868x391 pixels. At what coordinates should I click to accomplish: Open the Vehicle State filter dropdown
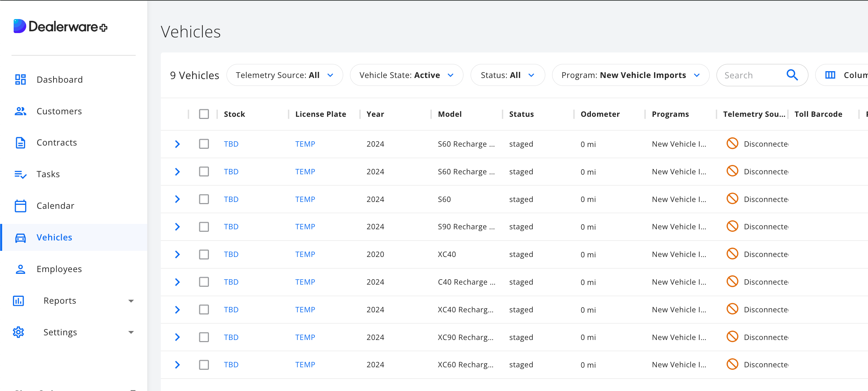[x=406, y=75]
